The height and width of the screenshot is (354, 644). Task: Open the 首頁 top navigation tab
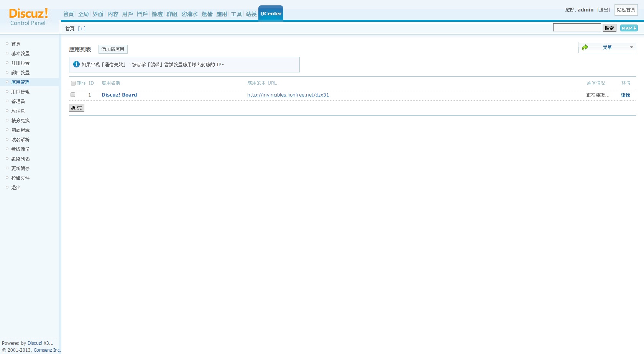[x=68, y=14]
